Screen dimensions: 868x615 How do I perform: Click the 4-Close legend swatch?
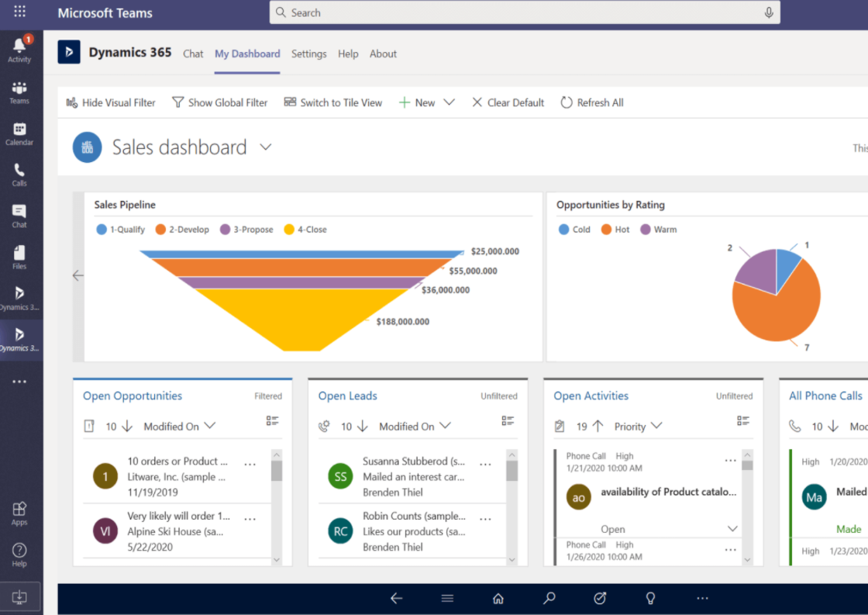click(289, 230)
